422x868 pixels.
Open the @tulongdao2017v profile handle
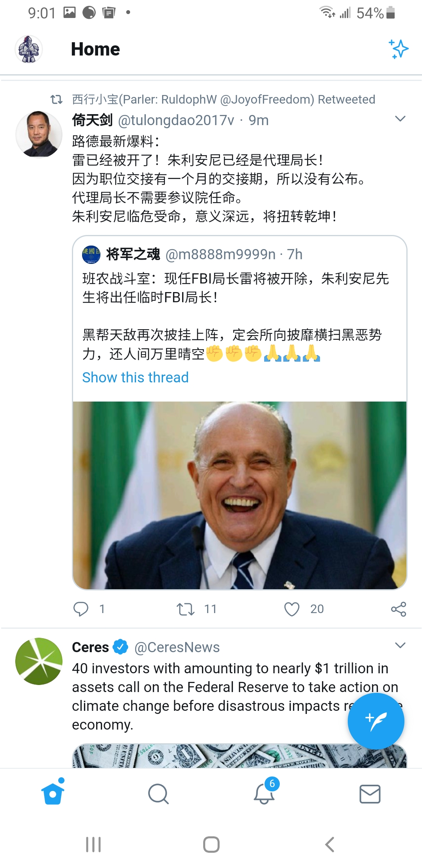[176, 120]
